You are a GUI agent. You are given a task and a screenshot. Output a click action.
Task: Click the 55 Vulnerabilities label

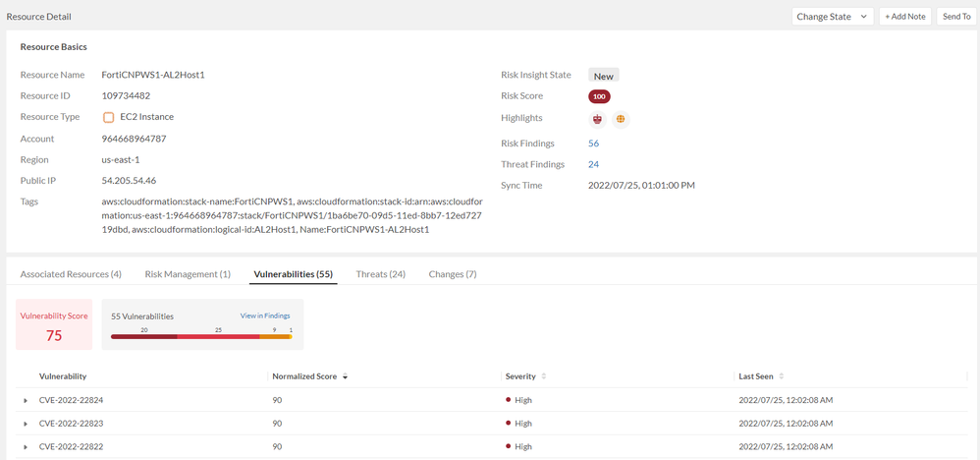point(141,316)
